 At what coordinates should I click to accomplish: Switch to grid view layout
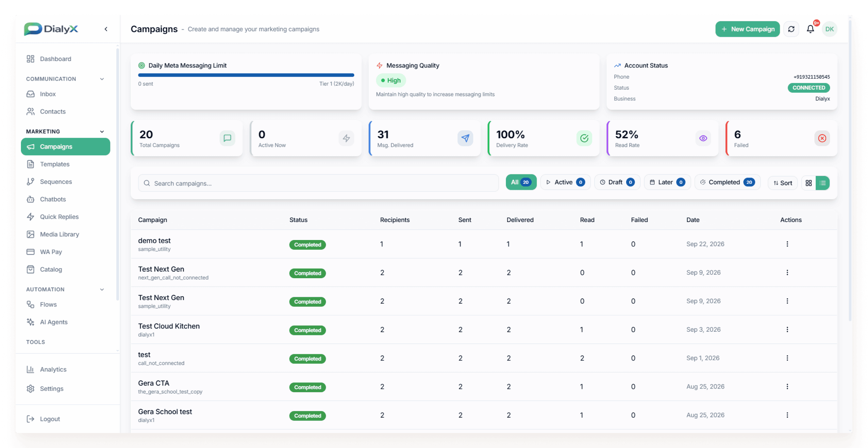(x=809, y=183)
